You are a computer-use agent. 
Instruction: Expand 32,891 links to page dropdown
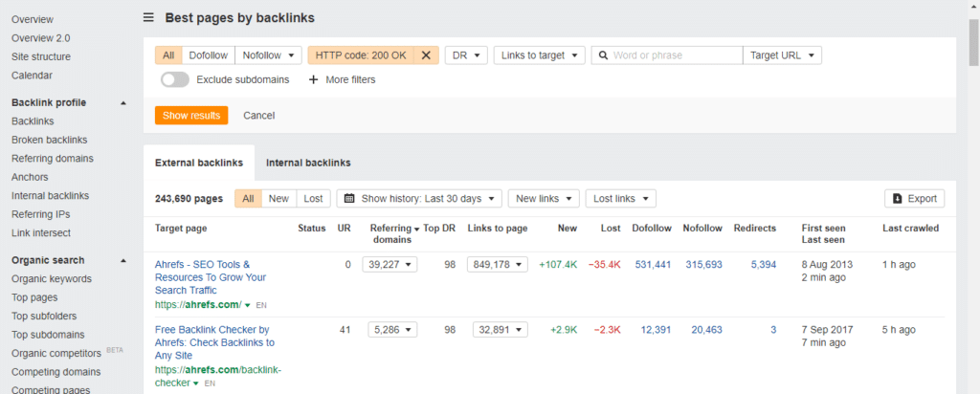coord(500,330)
